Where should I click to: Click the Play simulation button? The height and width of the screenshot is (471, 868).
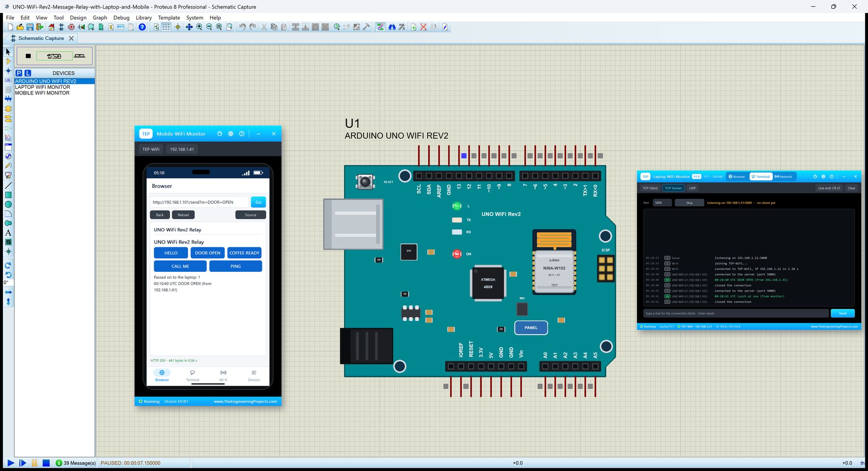pos(11,463)
